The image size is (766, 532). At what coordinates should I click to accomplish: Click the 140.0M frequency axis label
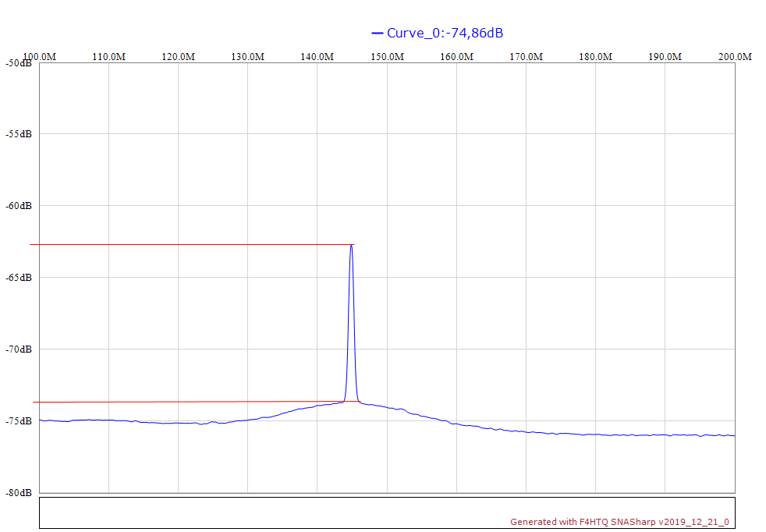317,57
